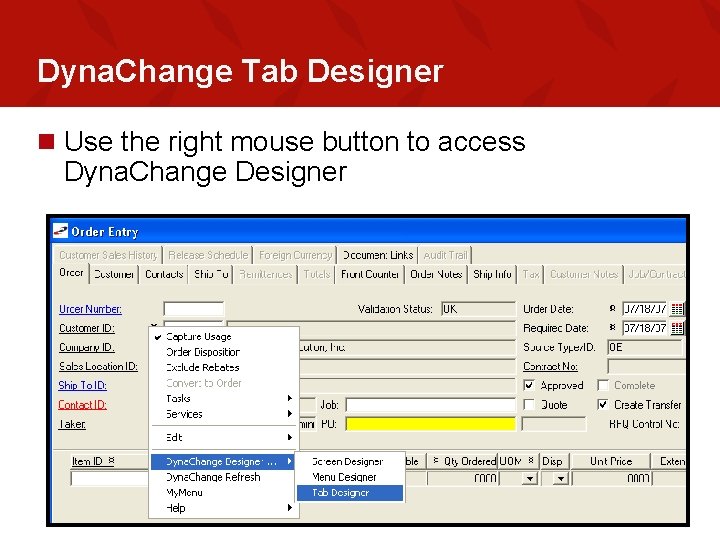Screen dimensions: 720x540
Task: Click the Customer ID label link
Action: click(x=87, y=328)
